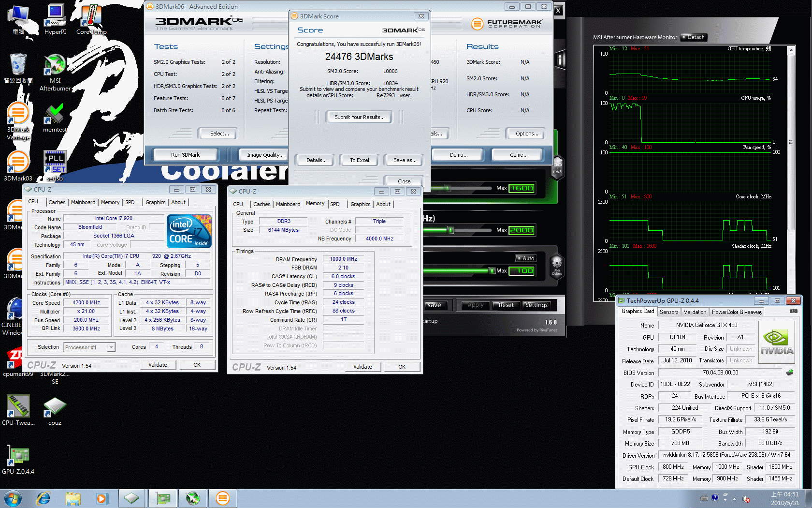This screenshot has width=812, height=508.
Task: Click Save as in score dialog
Action: pos(405,160)
